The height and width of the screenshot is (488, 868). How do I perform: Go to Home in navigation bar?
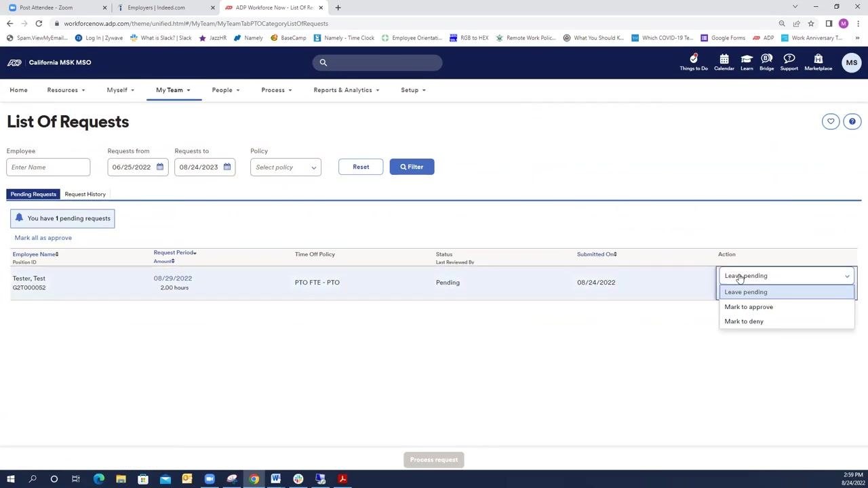pos(18,90)
